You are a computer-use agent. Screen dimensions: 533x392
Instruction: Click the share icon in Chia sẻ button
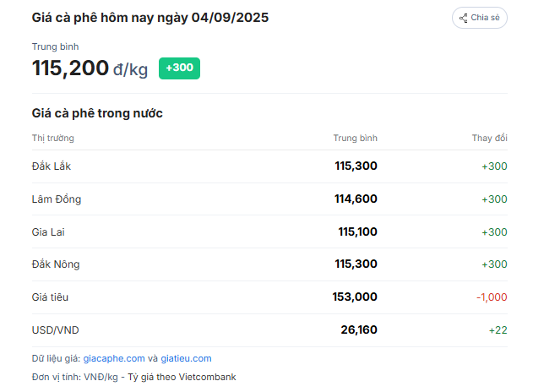tap(464, 18)
